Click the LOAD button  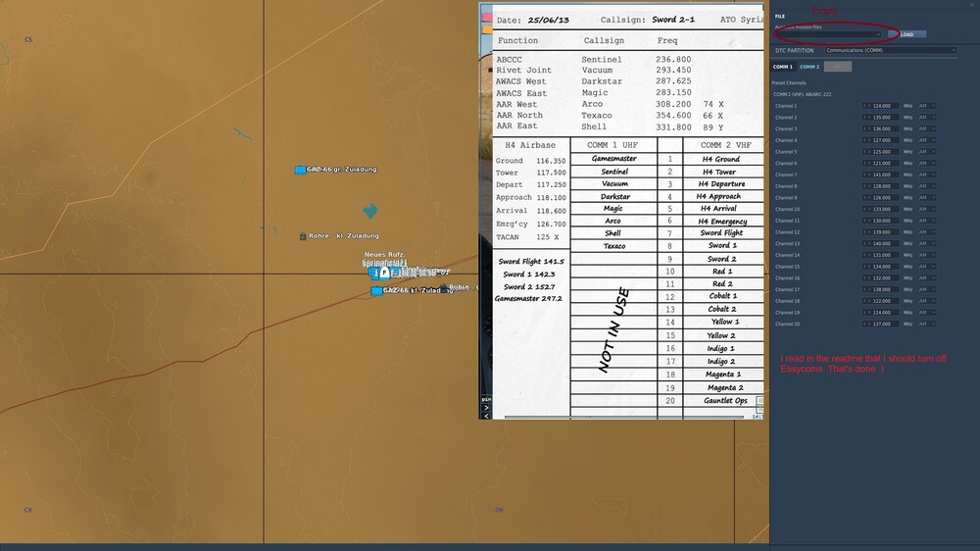coord(906,34)
